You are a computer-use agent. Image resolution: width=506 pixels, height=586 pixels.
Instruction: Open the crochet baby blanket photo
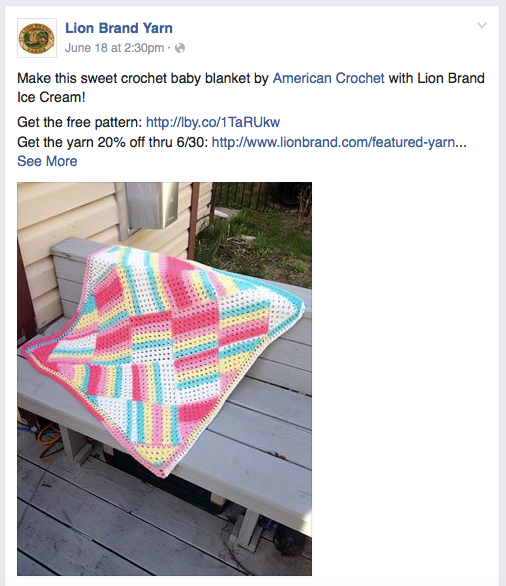point(164,379)
